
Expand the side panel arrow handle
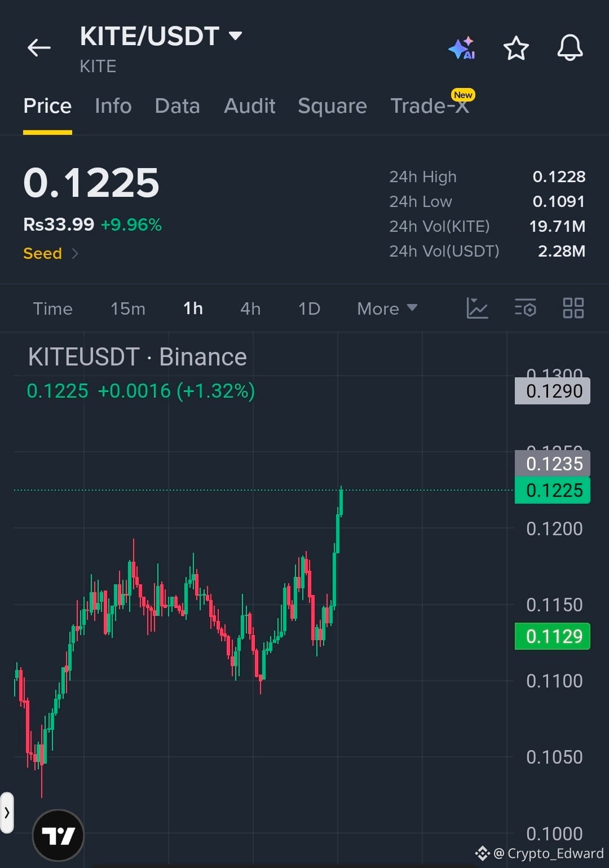7,813
